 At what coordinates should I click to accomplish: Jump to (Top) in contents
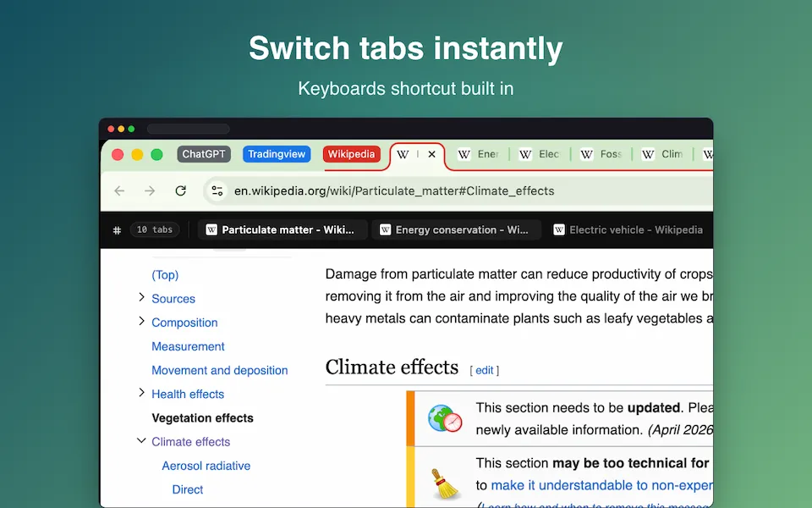[165, 274]
